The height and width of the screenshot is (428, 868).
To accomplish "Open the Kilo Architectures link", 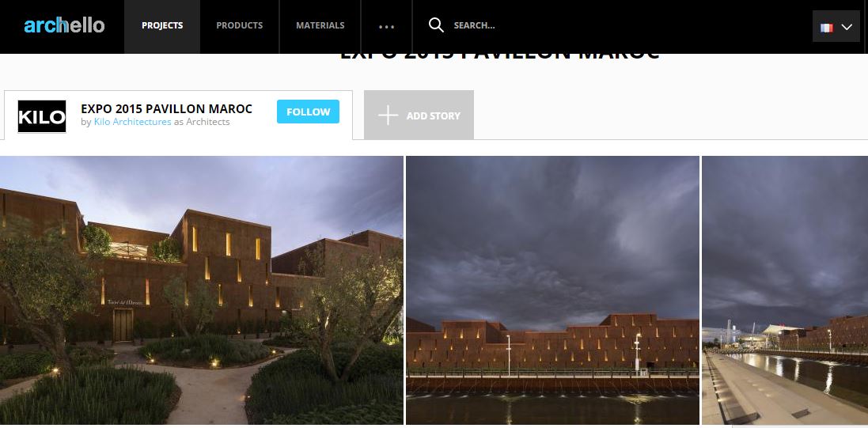I will [132, 122].
